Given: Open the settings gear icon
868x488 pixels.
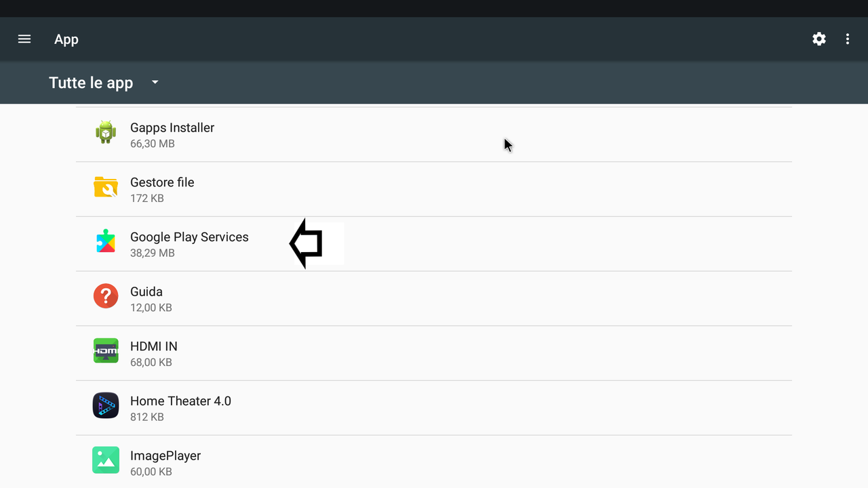Looking at the screenshot, I should [x=819, y=39].
